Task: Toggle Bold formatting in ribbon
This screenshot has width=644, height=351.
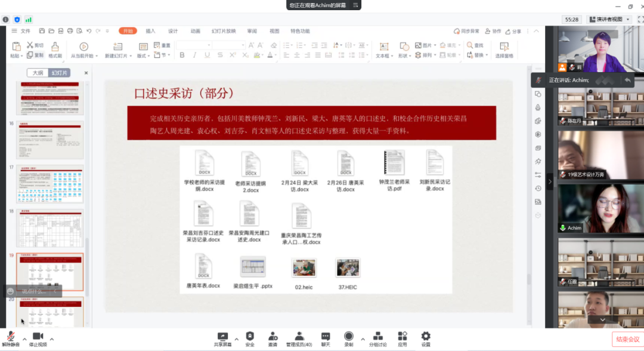Action: tap(182, 55)
